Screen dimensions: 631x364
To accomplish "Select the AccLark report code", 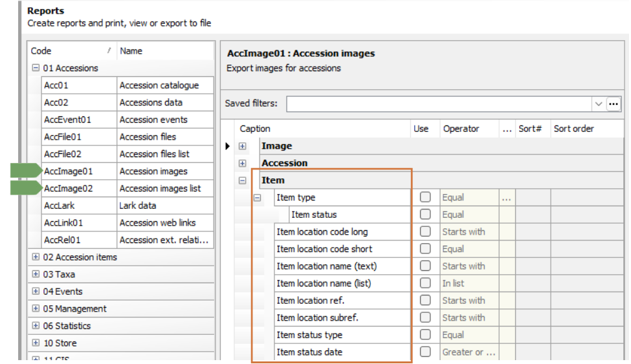I will point(79,206).
